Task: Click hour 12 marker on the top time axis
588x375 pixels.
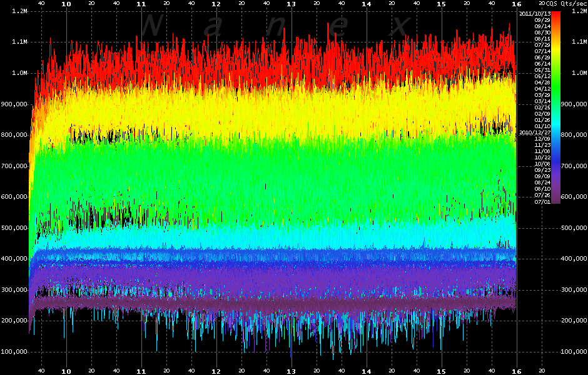Action: point(216,4)
